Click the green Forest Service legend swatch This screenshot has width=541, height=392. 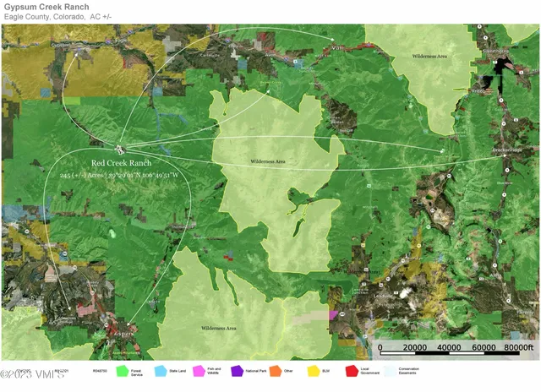tap(123, 370)
